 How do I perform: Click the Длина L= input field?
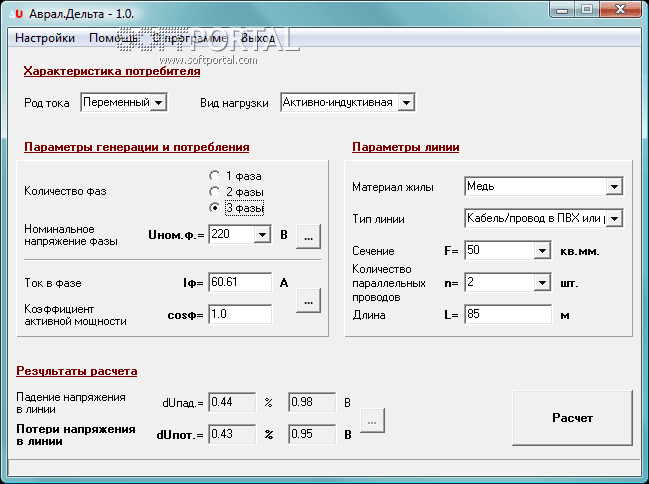pyautogui.click(x=508, y=314)
